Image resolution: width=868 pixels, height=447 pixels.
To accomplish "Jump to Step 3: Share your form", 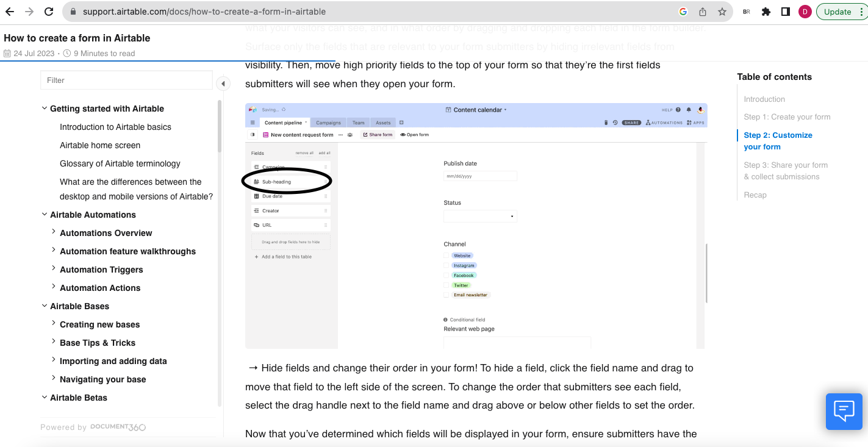I will click(786, 171).
